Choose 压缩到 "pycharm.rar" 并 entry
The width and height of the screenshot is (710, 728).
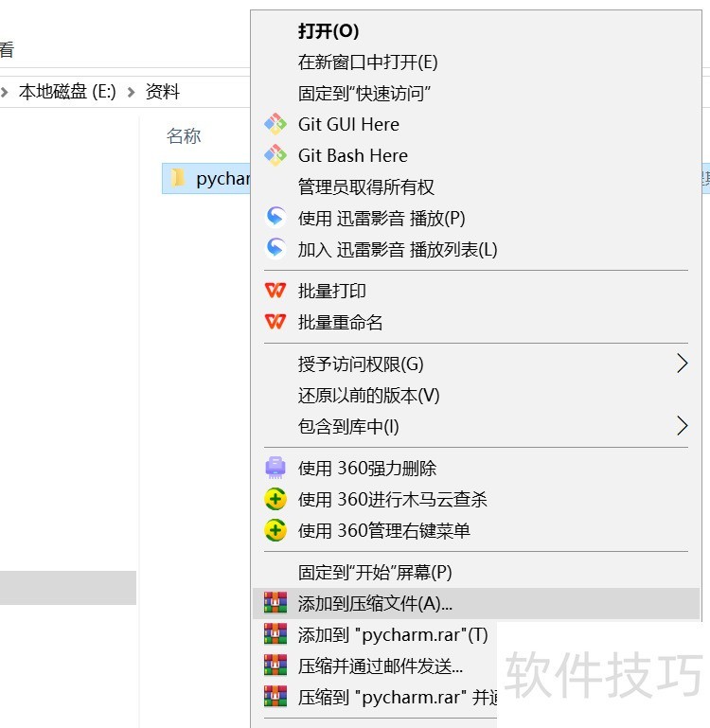tap(375, 697)
